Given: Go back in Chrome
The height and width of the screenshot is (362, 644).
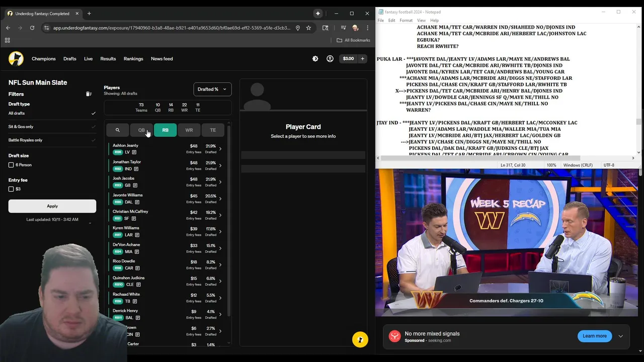Looking at the screenshot, I should point(8,28).
